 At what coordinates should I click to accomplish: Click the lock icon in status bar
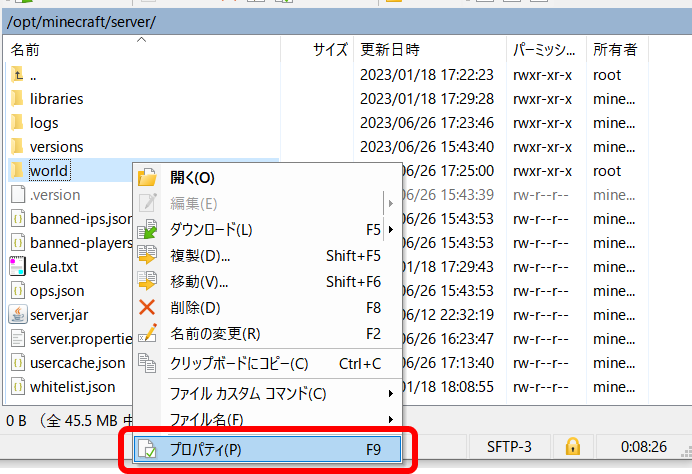click(573, 446)
